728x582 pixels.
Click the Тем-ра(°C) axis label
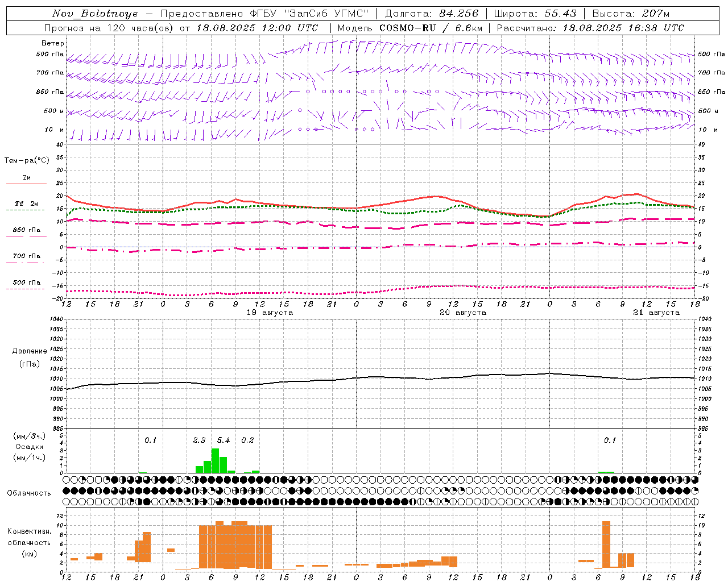[27, 161]
